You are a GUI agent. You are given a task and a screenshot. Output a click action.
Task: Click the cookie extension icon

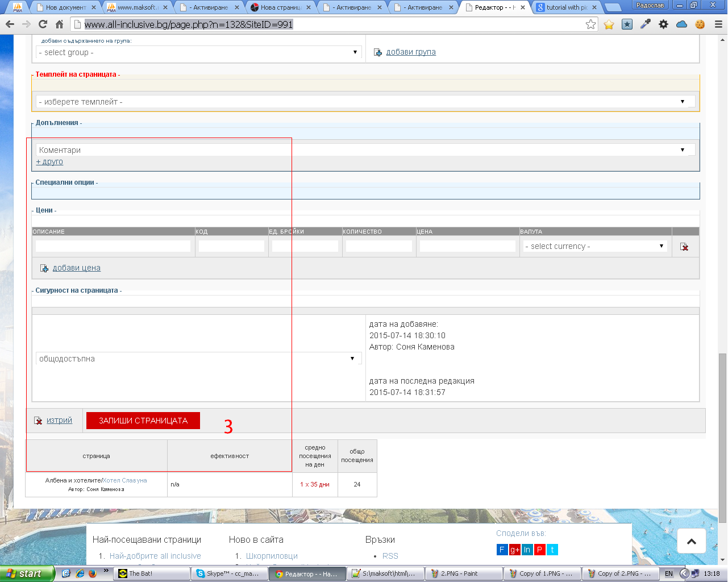[x=700, y=24]
